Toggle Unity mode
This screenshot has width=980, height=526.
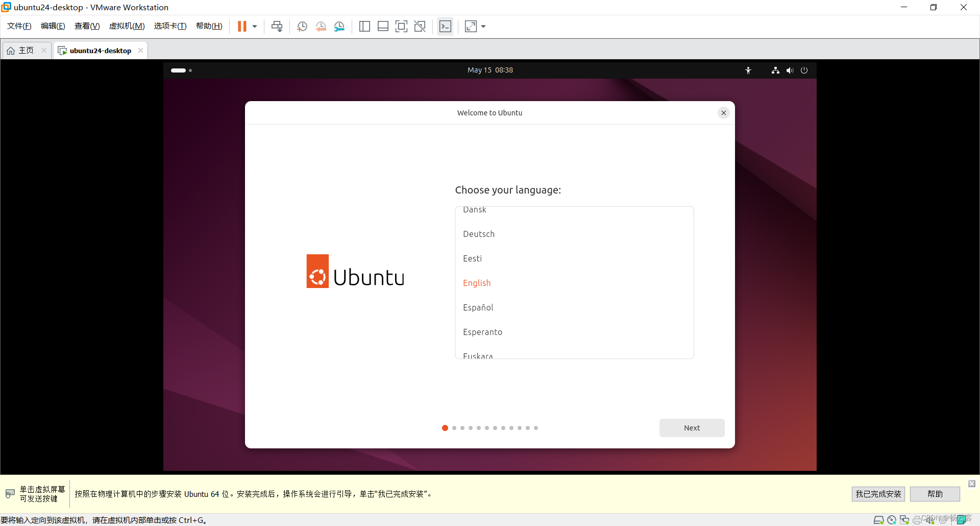(420, 26)
